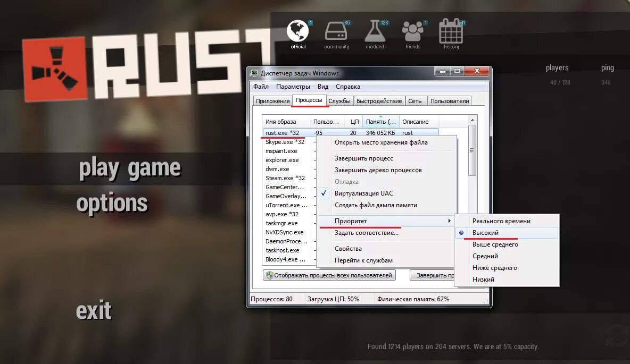Switch to the Службы tab

point(339,101)
